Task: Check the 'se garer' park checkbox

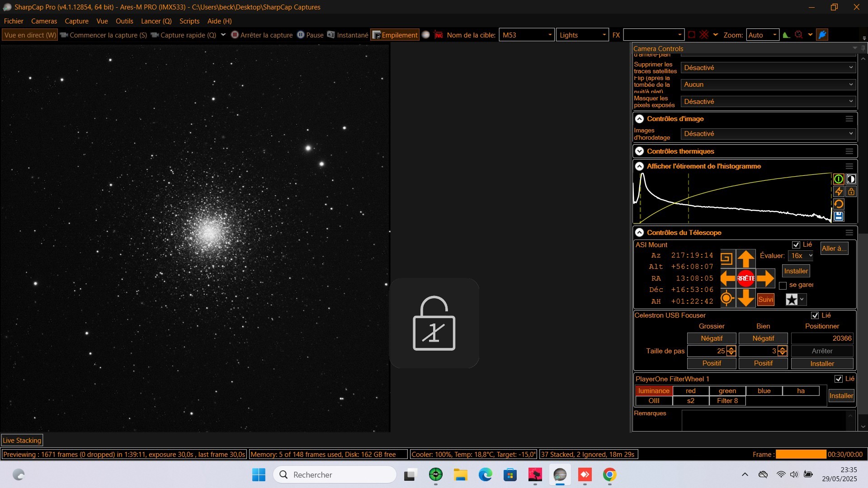Action: [783, 285]
